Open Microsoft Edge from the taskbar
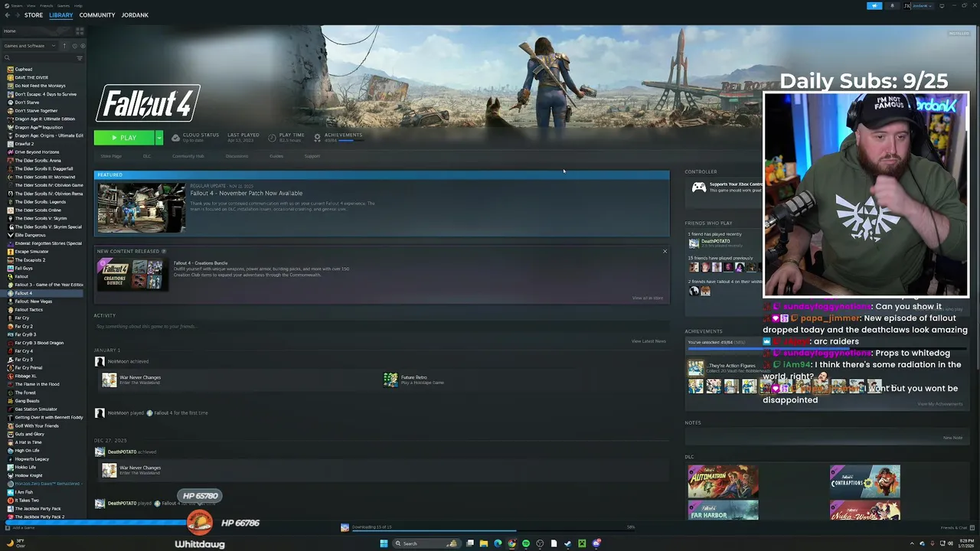 (x=498, y=543)
